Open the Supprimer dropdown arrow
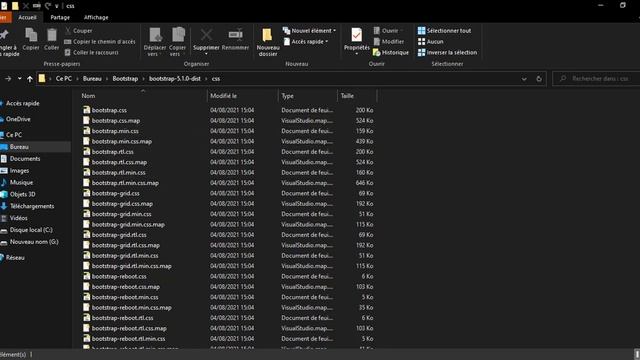The height and width of the screenshot is (360, 640). tap(206, 54)
